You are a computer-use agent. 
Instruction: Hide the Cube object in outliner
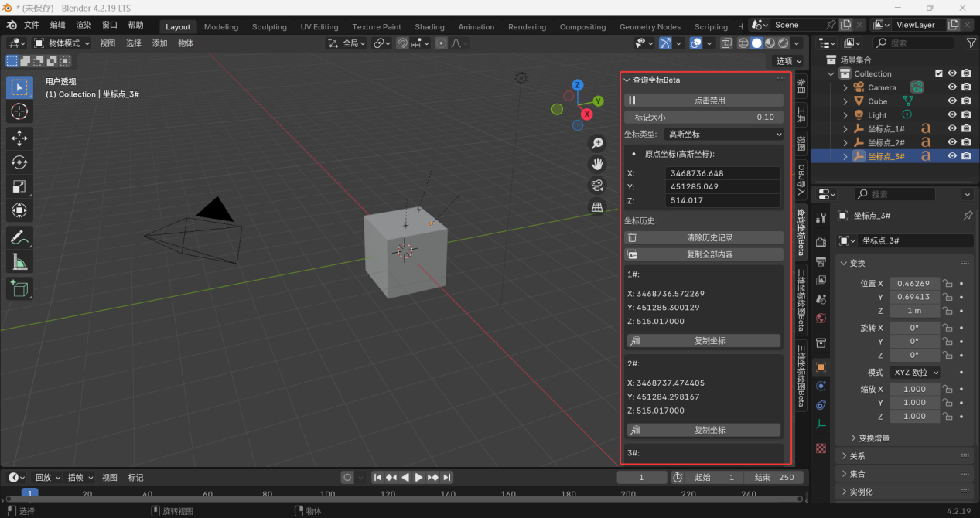tap(952, 101)
